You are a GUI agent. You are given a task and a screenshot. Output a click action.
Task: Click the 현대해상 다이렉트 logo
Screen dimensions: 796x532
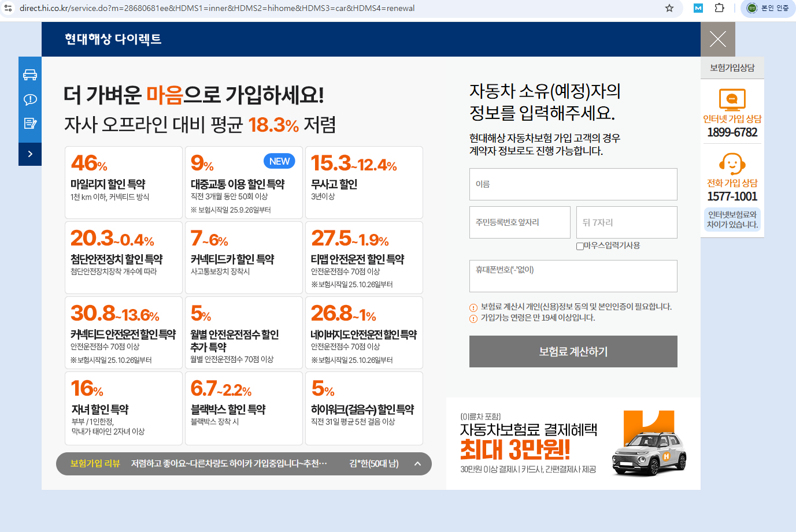[x=113, y=39]
